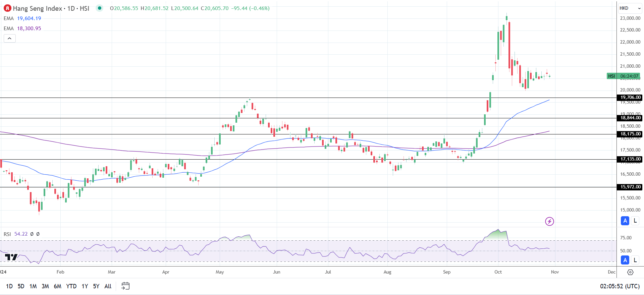This screenshot has height=295, width=644.
Task: Click the 75.00 RSI axis label
Action: (626, 238)
